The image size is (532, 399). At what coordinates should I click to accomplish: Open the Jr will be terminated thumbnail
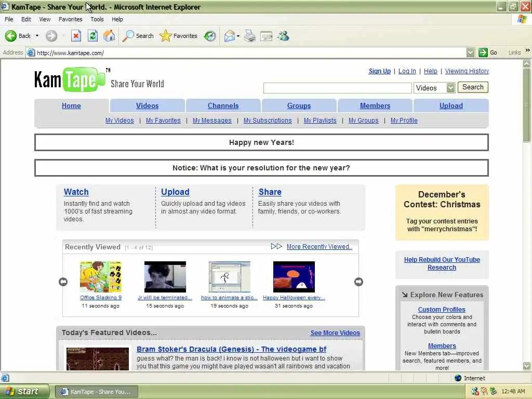click(x=165, y=276)
